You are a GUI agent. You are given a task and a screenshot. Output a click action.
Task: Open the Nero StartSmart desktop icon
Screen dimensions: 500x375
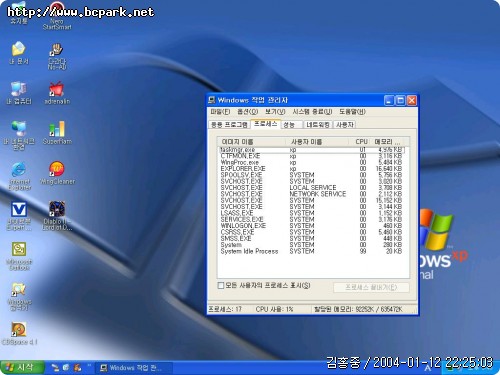point(57,16)
